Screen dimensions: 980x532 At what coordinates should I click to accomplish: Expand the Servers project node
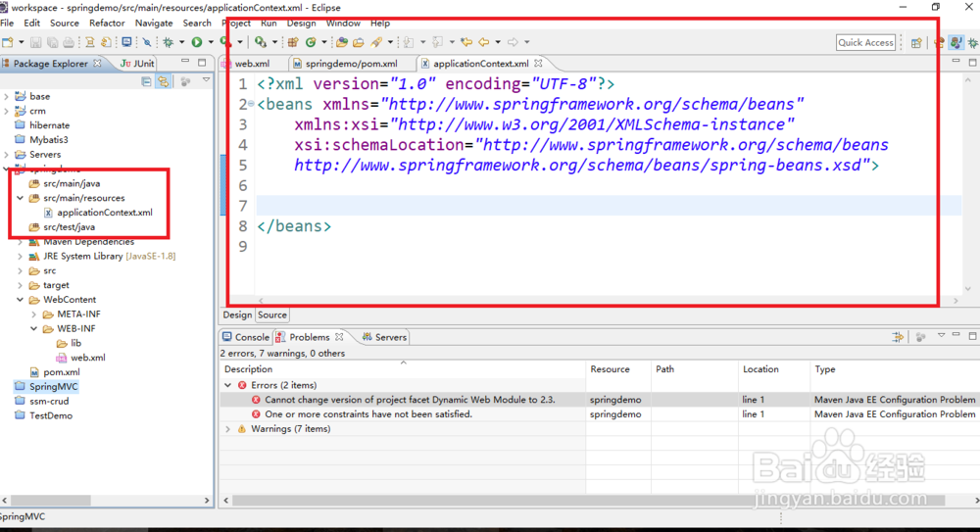coord(6,155)
